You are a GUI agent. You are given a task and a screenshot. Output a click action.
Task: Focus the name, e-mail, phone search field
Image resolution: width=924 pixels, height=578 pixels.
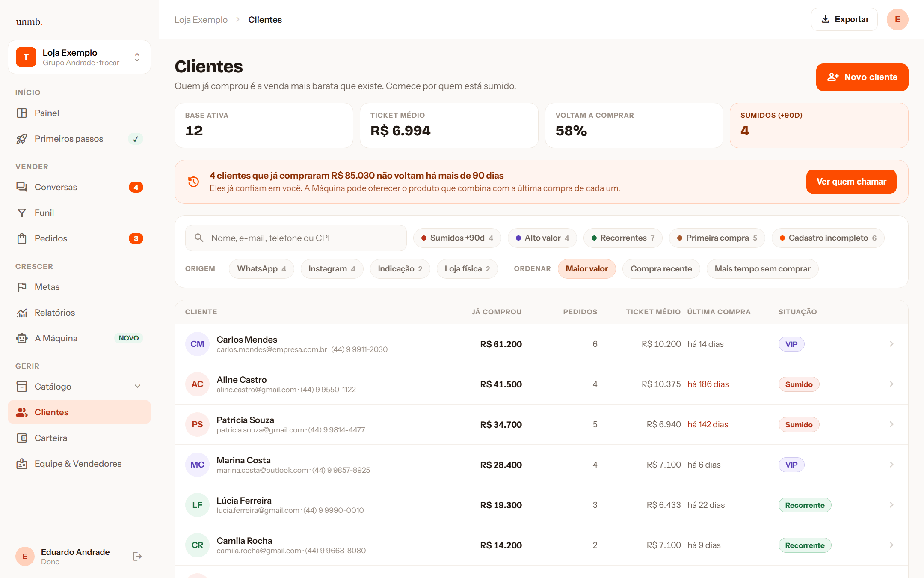click(x=296, y=238)
